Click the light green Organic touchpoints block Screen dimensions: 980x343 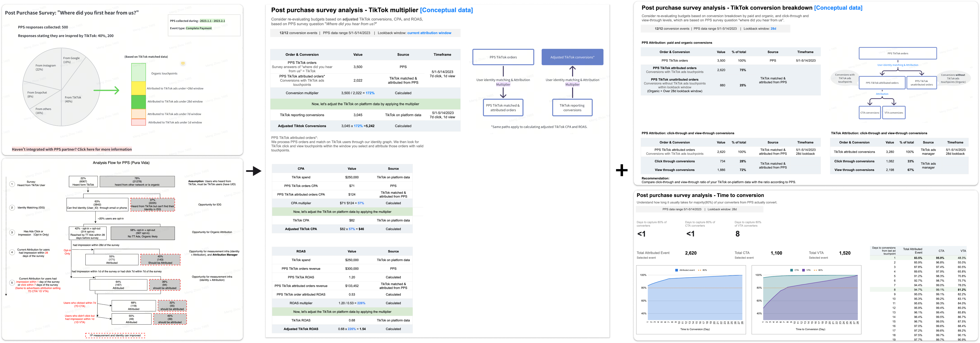point(139,72)
